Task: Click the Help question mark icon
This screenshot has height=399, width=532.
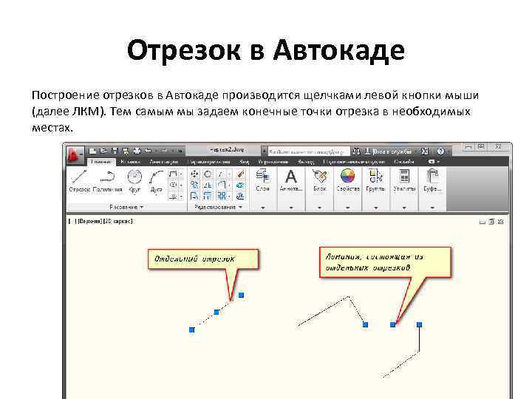Action: pos(440,151)
